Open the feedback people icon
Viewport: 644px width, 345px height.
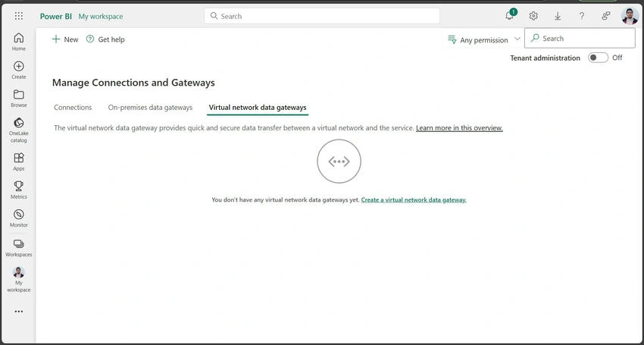pyautogui.click(x=606, y=16)
